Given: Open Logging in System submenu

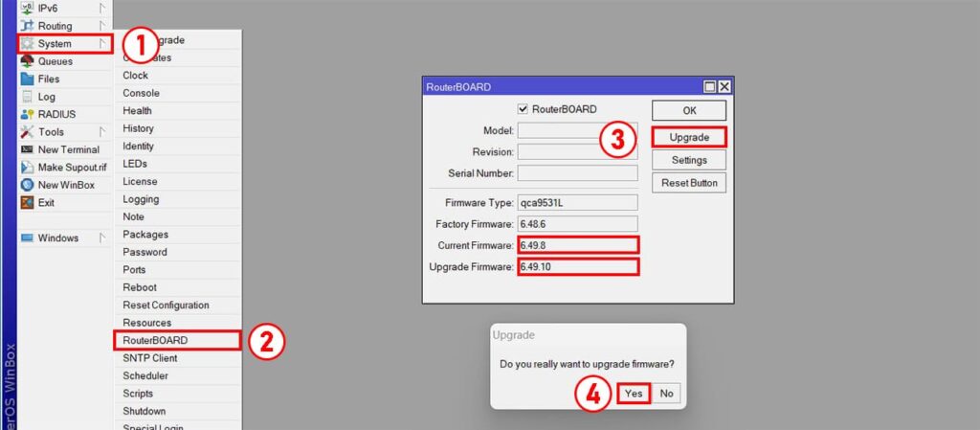Looking at the screenshot, I should coord(177,199).
